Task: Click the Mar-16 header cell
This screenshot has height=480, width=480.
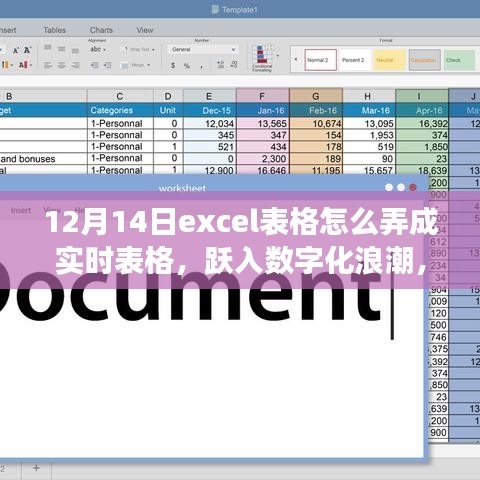Action: [x=368, y=110]
